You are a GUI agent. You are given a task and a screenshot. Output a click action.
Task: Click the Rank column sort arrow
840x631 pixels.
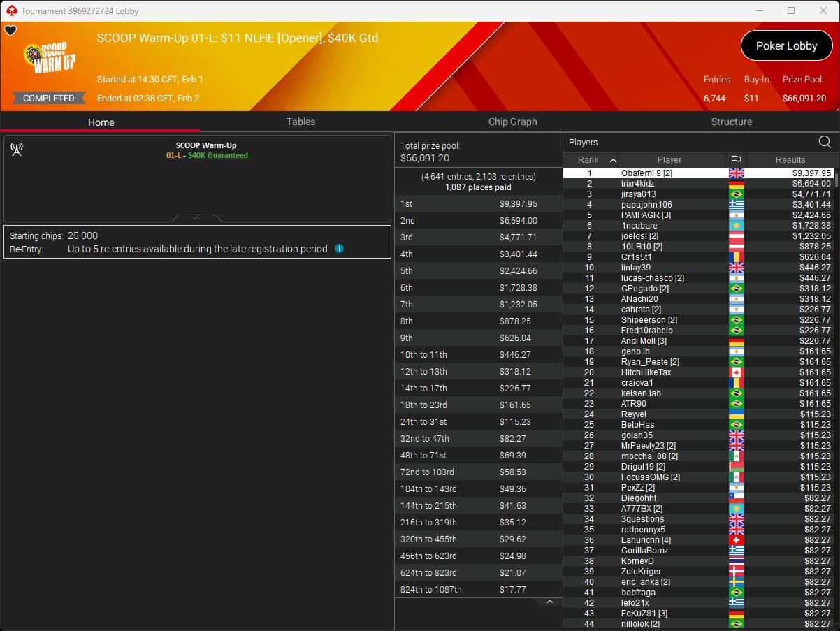click(613, 160)
